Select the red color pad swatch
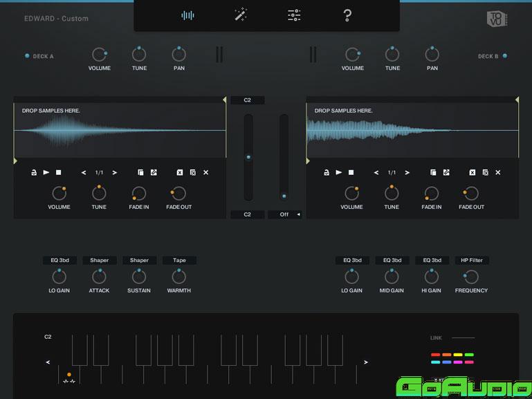Screen dimensions: 532x399 pyautogui.click(x=436, y=355)
